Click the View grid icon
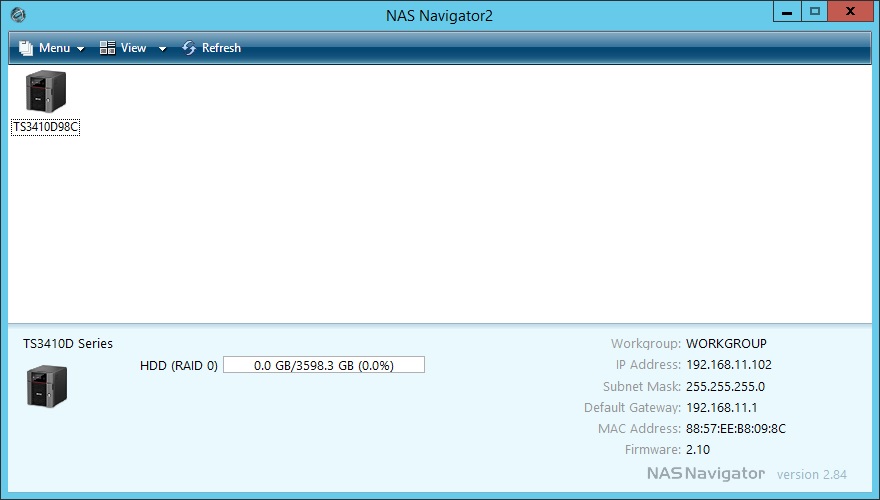Screen dimensions: 880x500 click(108, 48)
